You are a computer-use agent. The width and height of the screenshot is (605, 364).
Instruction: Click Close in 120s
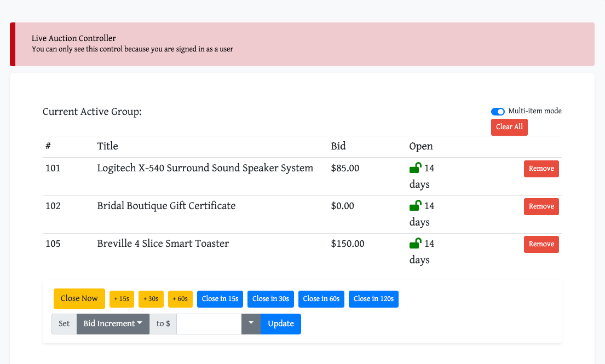tap(373, 299)
